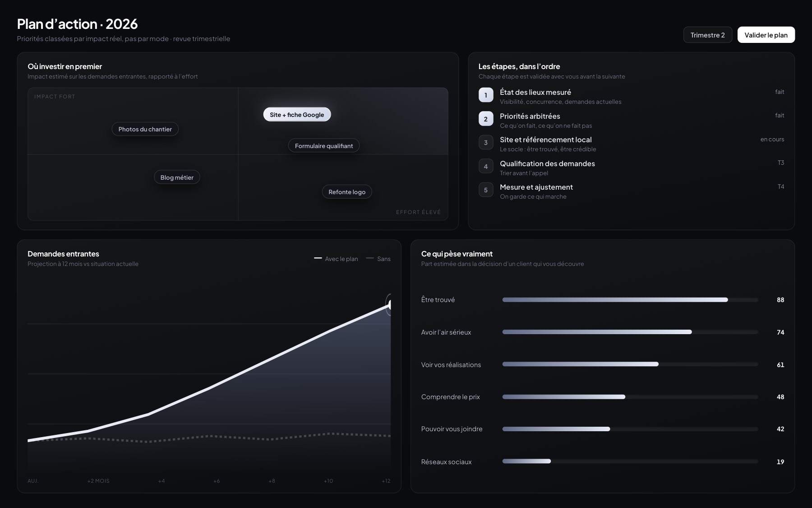812x508 pixels.
Task: Click the Réseaux sociaux bar
Action: [630, 461]
